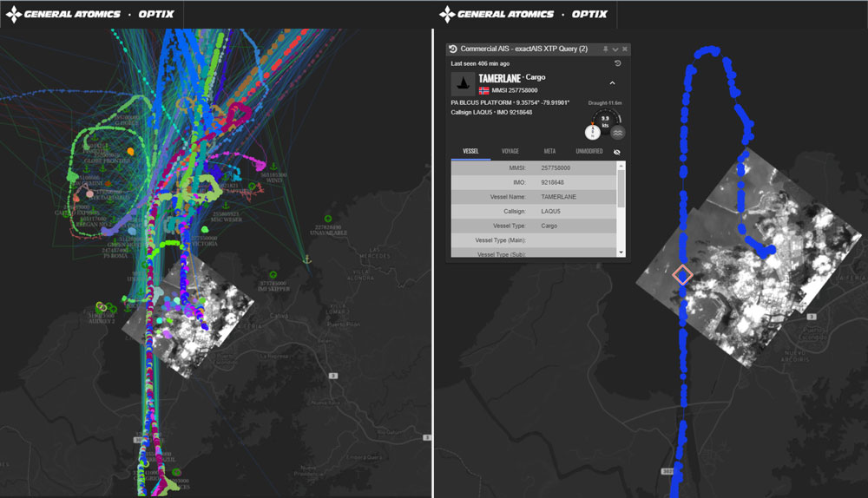Image resolution: width=868 pixels, height=498 pixels.
Task: Click the 'MMSI 257758000' header text
Action: tap(514, 91)
